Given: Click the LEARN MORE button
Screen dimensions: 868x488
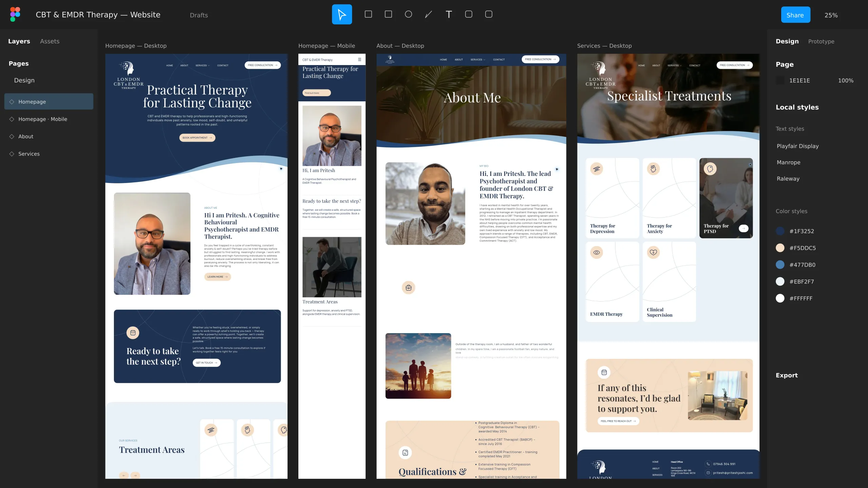Looking at the screenshot, I should (x=217, y=277).
